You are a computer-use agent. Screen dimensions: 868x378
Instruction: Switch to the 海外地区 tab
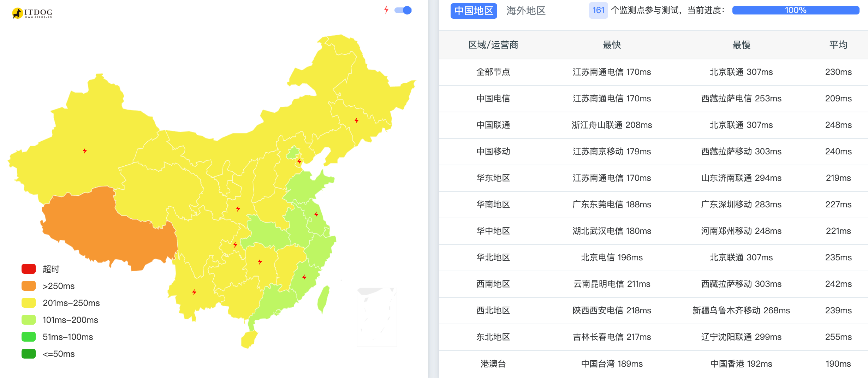pyautogui.click(x=526, y=11)
